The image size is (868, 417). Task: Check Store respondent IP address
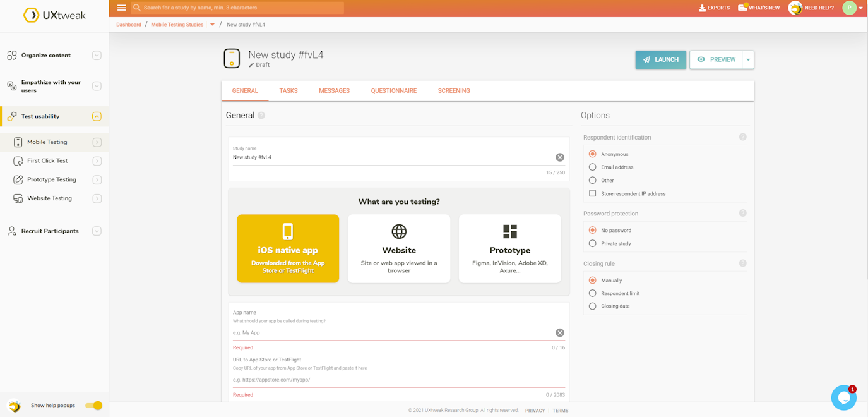[592, 193]
